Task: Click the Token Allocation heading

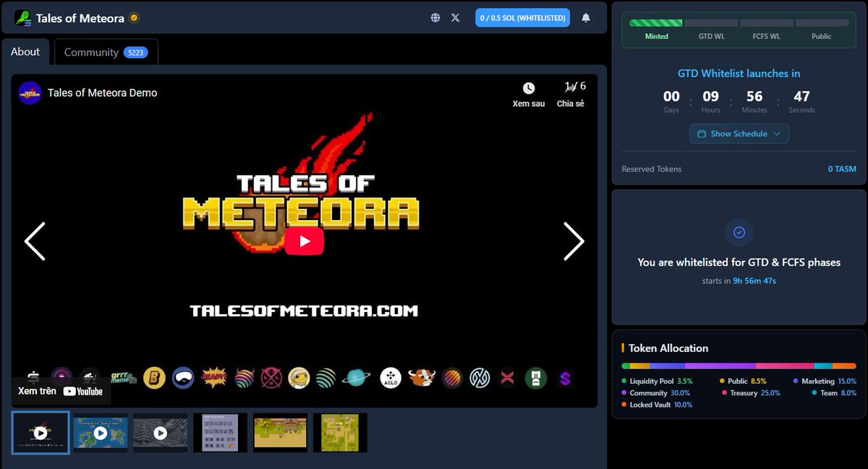Action: pyautogui.click(x=668, y=348)
